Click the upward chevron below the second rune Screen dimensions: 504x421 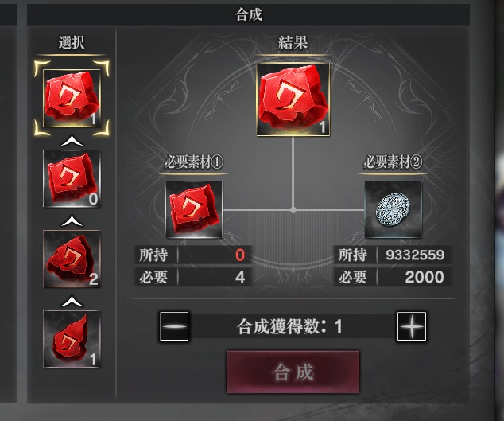click(x=72, y=220)
